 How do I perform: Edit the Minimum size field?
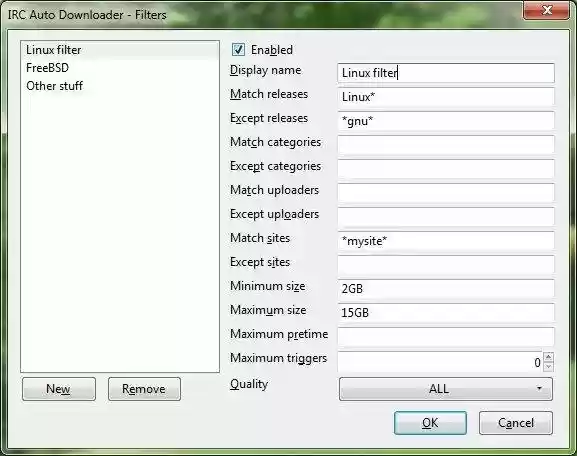(446, 289)
